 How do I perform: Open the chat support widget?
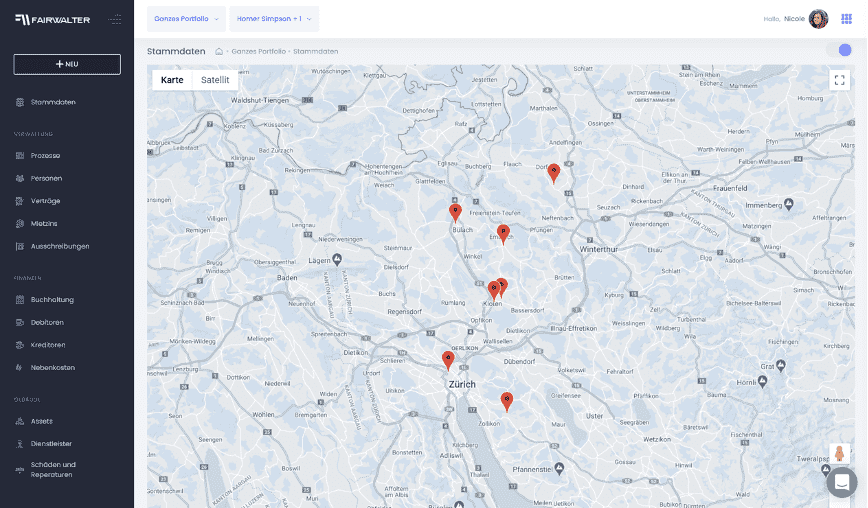coord(841,483)
